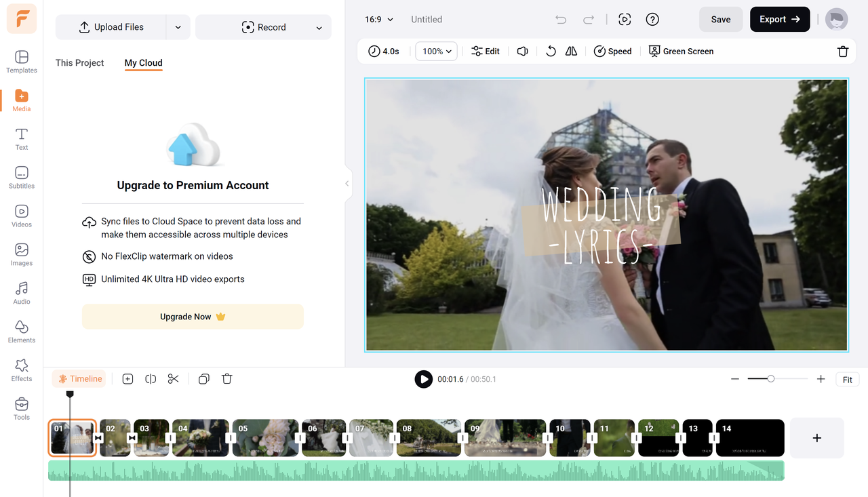The width and height of the screenshot is (868, 497).
Task: Click the Upgrade Now button
Action: click(x=193, y=317)
